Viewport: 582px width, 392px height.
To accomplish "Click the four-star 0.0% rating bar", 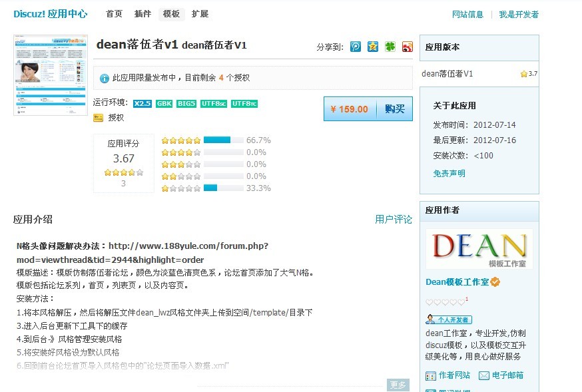I will pos(224,152).
